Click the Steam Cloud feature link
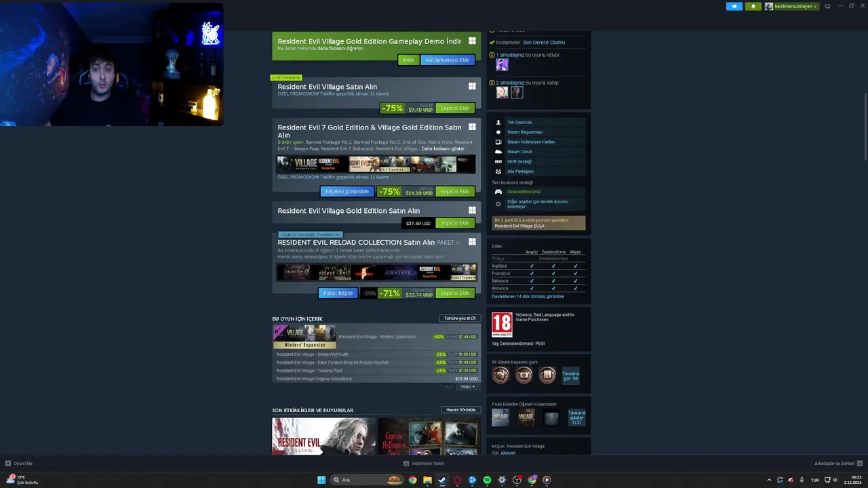 point(519,152)
